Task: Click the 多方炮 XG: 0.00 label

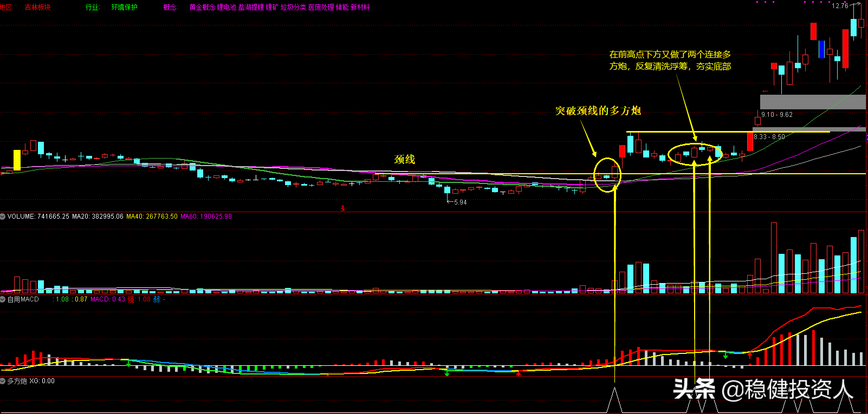Action: 31,381
